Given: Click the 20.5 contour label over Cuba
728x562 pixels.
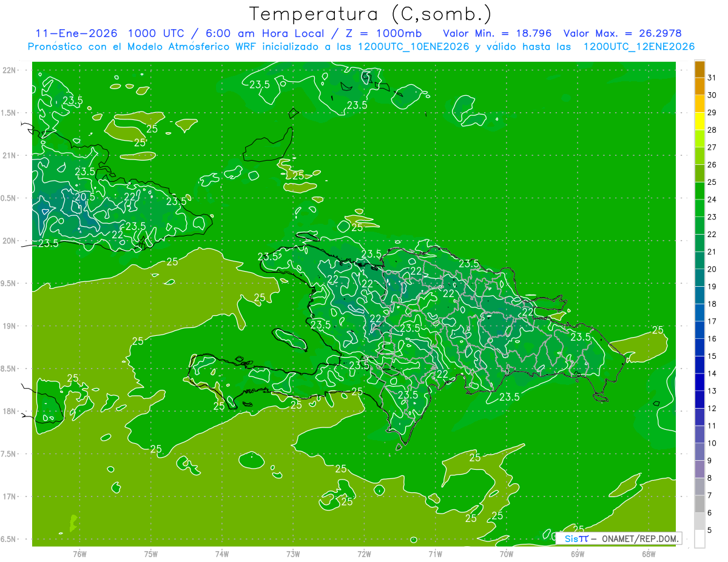Looking at the screenshot, I should click(x=84, y=196).
